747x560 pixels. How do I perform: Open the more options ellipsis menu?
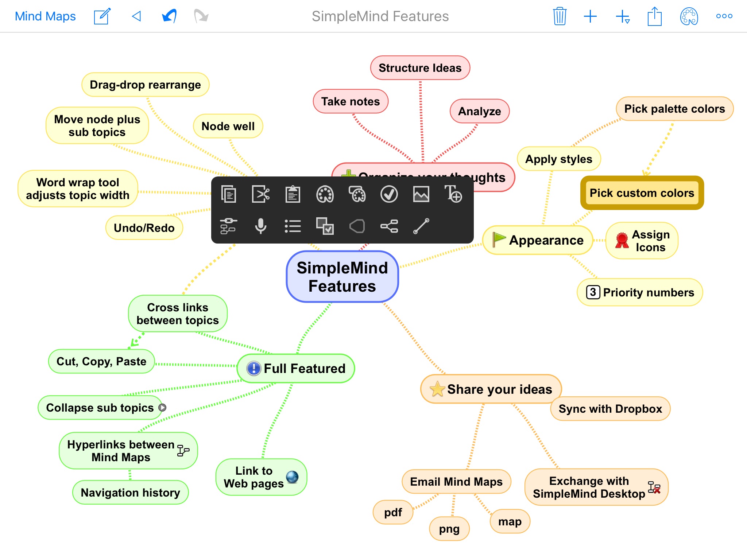(x=724, y=16)
